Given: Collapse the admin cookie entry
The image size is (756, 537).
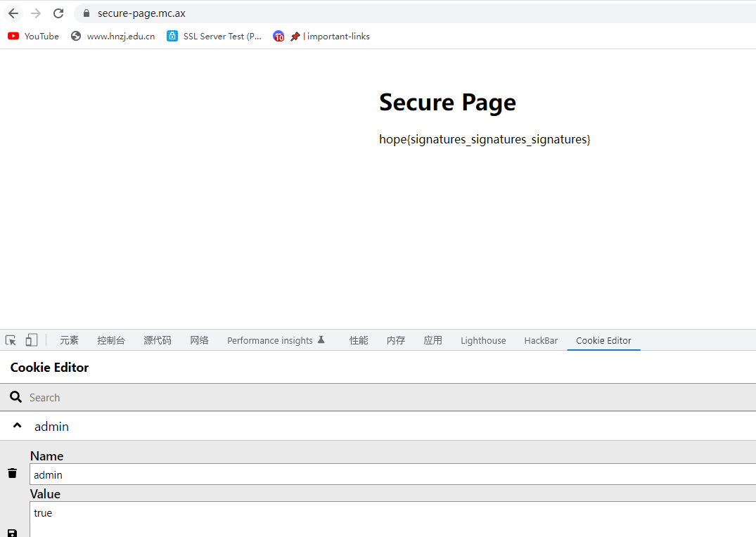Looking at the screenshot, I should (x=18, y=426).
